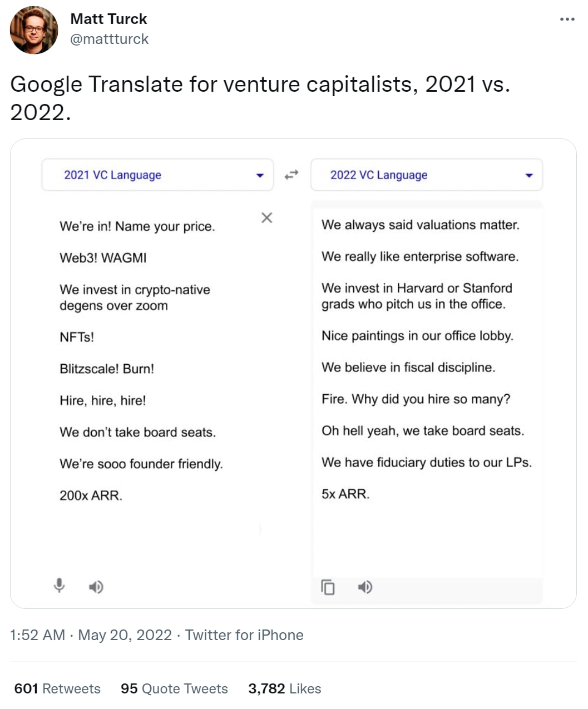The width and height of the screenshot is (588, 709).
Task: Open Matt Turck's profile picture
Action: [x=34, y=30]
